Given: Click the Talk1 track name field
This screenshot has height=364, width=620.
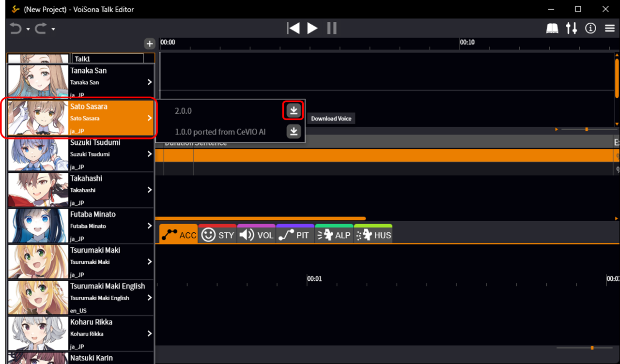Looking at the screenshot, I should (108, 59).
